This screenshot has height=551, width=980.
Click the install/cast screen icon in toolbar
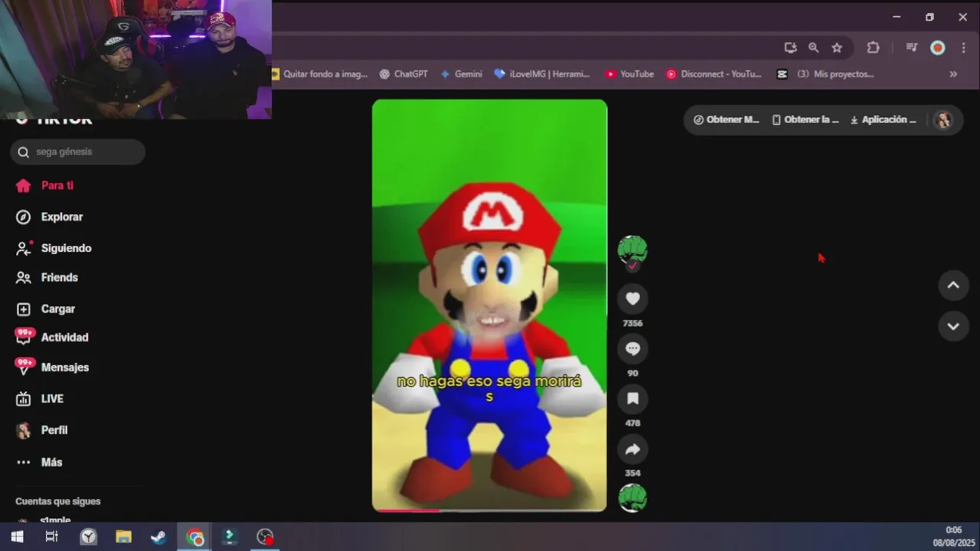pos(790,47)
